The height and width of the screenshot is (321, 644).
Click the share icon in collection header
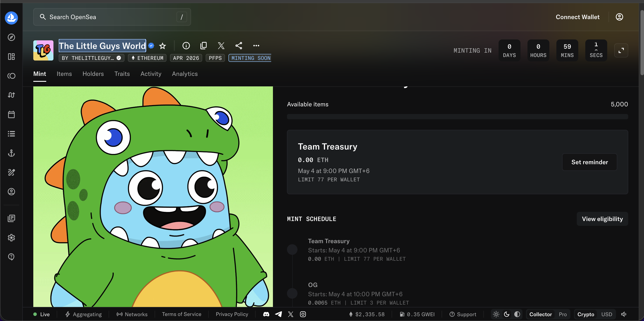tap(239, 46)
